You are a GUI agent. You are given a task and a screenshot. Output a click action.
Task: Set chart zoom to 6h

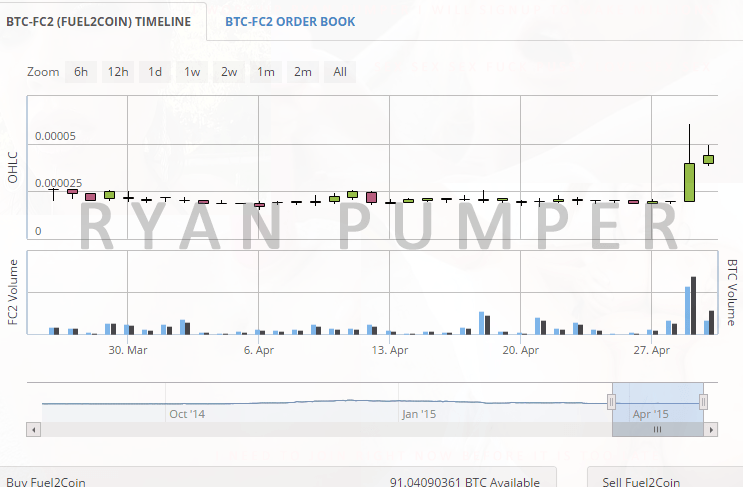coord(81,72)
